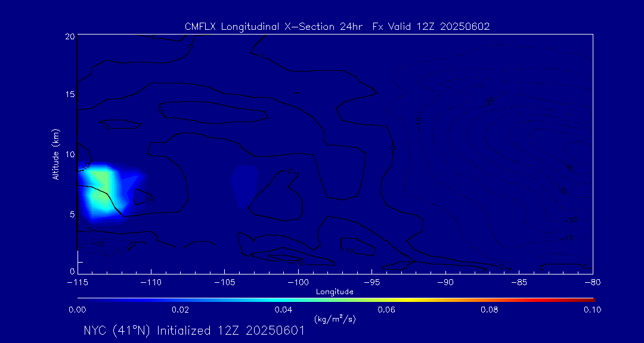The image size is (644, 343).
Task: Click the colorbar value 0.02
Action: pos(181,310)
